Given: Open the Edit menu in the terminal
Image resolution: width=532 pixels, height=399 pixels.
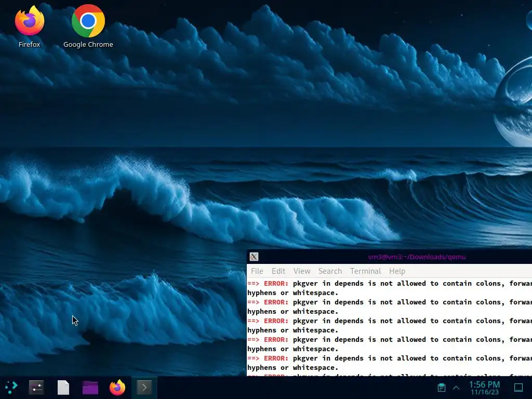Looking at the screenshot, I should pyautogui.click(x=278, y=271).
